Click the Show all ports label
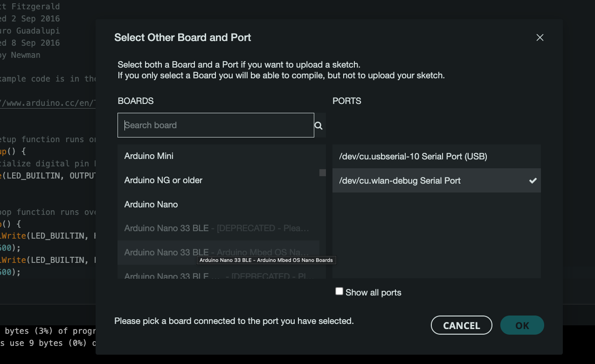The height and width of the screenshot is (364, 595). tap(373, 293)
